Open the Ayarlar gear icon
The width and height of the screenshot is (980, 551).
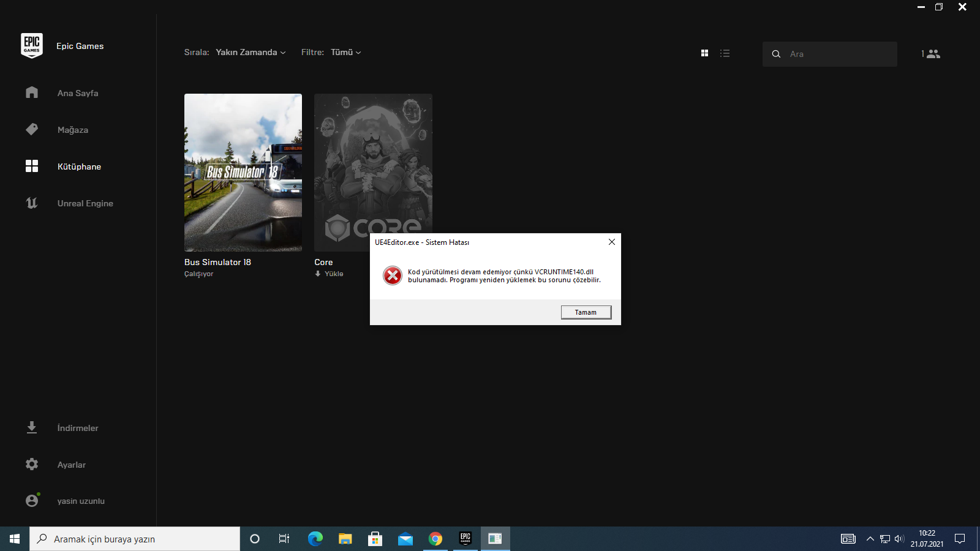[32, 464]
